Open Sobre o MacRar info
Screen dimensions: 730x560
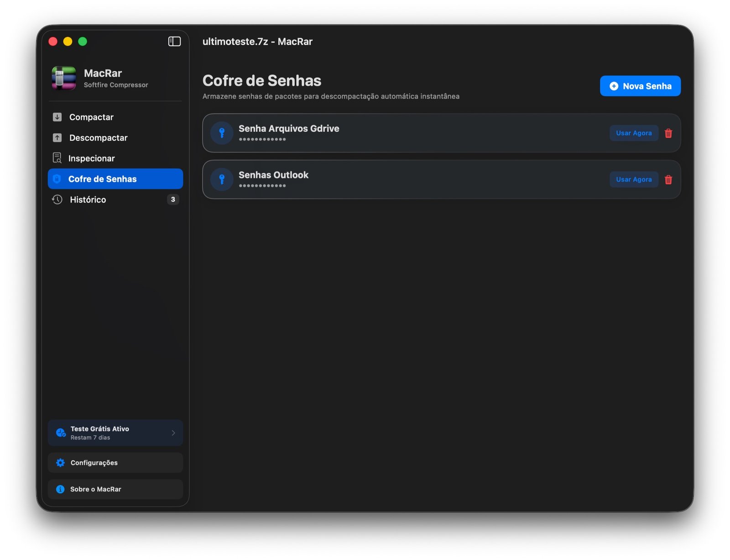click(x=115, y=489)
